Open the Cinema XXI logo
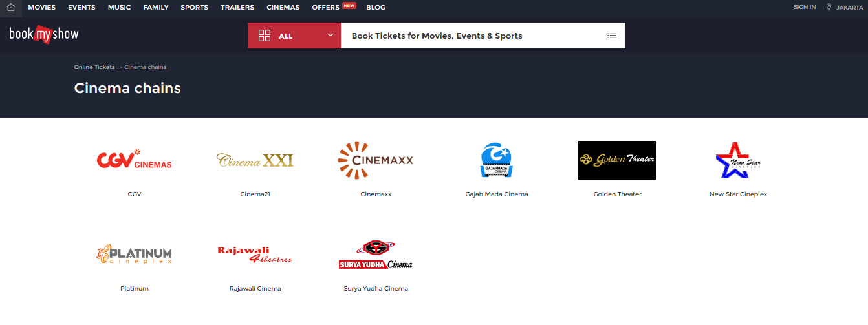The height and width of the screenshot is (325, 868). 255,160
